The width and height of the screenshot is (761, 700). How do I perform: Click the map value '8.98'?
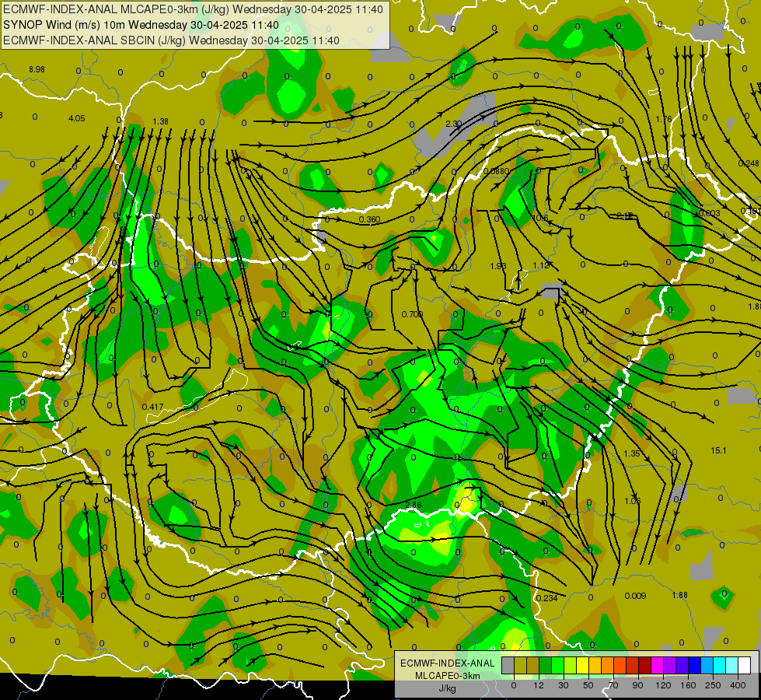click(x=37, y=69)
